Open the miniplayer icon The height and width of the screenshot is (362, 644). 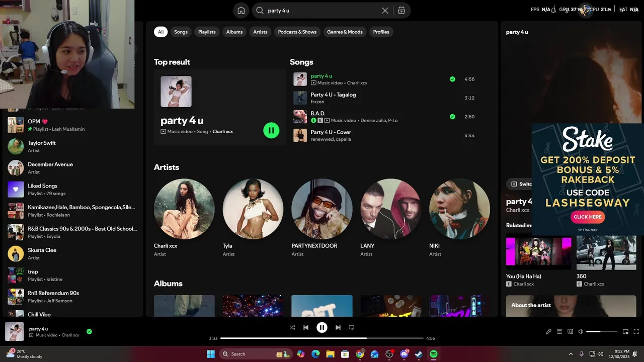tap(625, 331)
